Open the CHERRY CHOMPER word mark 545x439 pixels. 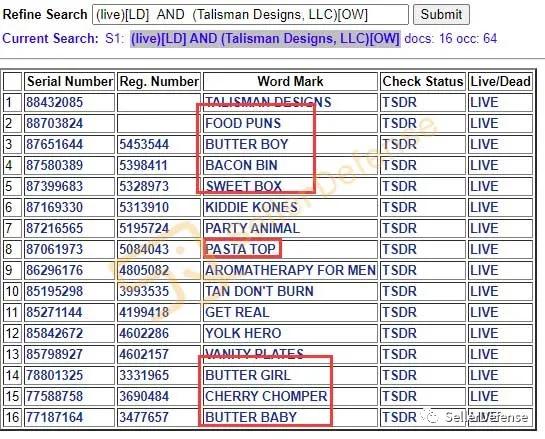[266, 396]
